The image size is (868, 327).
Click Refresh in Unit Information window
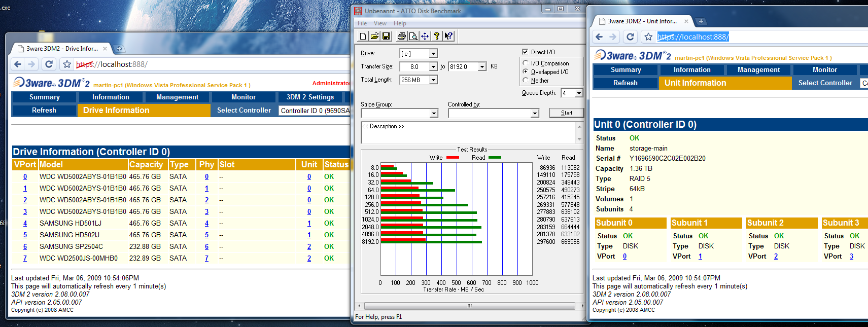[626, 83]
